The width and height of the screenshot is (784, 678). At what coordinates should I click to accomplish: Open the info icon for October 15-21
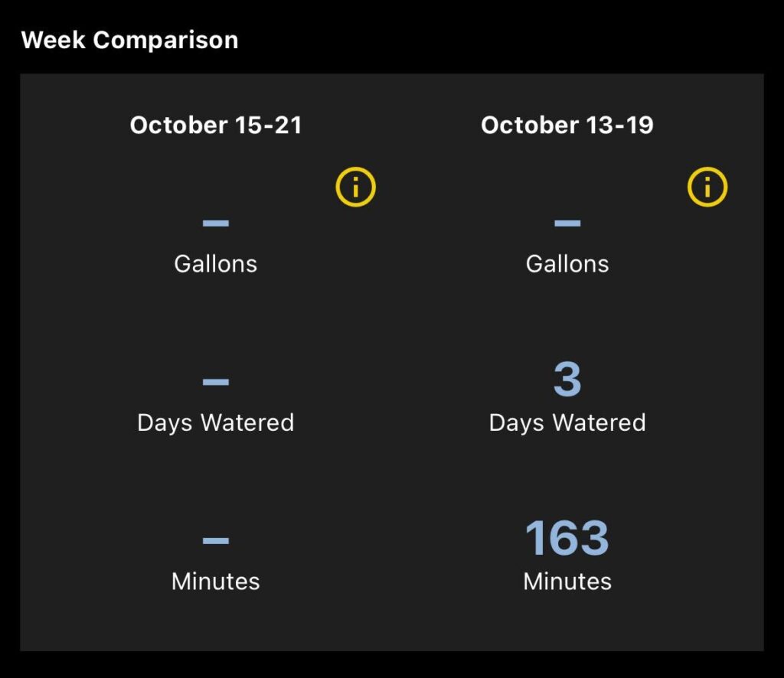[x=356, y=187]
